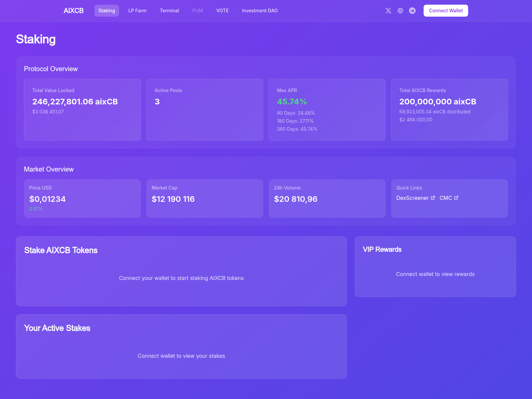Click 'Connect wallet to view rewards' message
Image resolution: width=532 pixels, height=399 pixels.
[435, 274]
